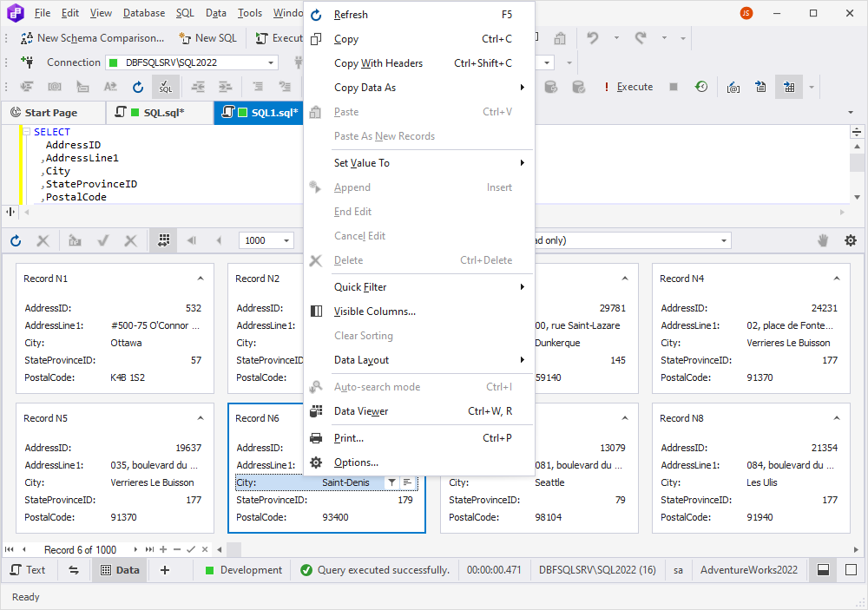Toggle the SQL syntax check button
This screenshot has height=610, width=868.
(x=165, y=87)
